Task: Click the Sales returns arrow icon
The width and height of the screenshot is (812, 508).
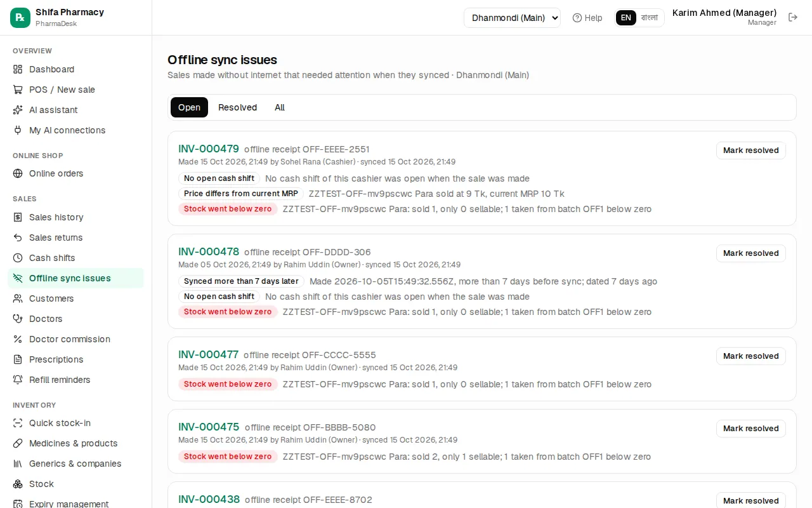Action: [18, 237]
